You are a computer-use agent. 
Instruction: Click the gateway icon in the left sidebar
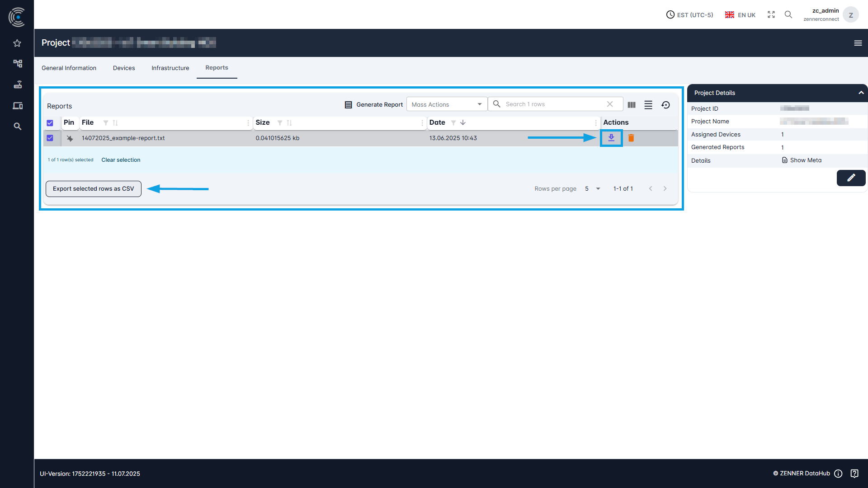(x=17, y=84)
